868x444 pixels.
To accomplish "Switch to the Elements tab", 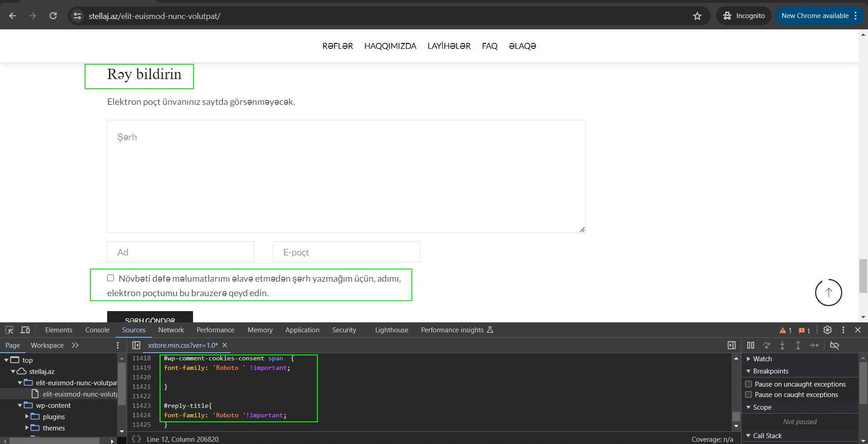I will click(59, 330).
